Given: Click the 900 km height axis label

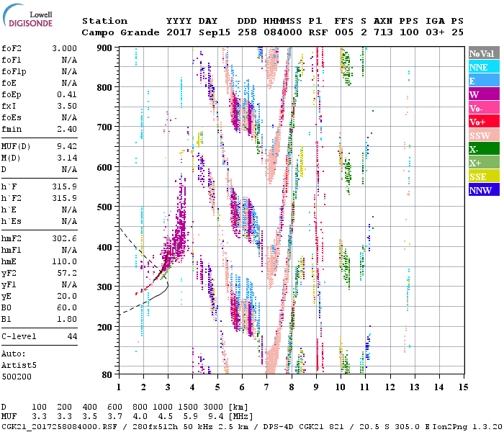Looking at the screenshot, I should click(105, 48).
